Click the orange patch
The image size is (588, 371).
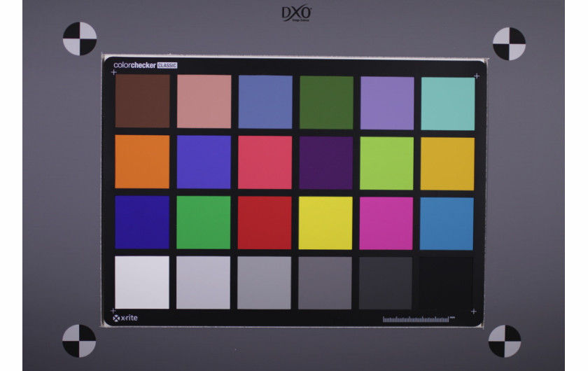[x=142, y=162]
